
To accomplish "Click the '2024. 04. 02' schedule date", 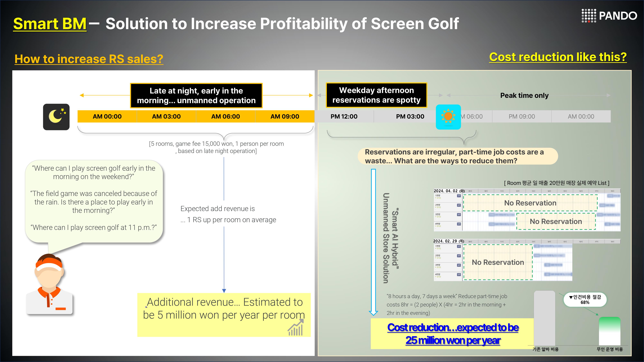I will click(x=449, y=191).
